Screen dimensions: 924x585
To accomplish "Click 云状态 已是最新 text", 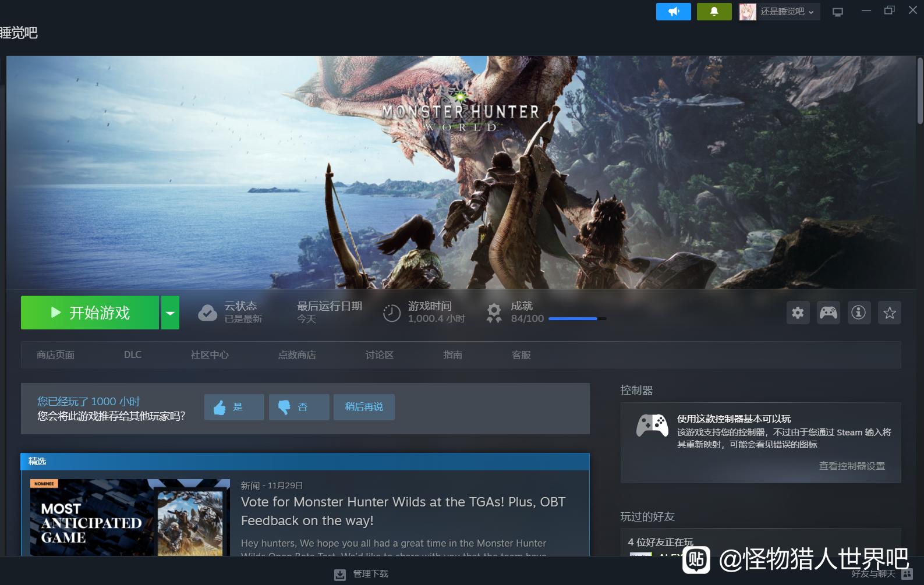I will (x=243, y=313).
